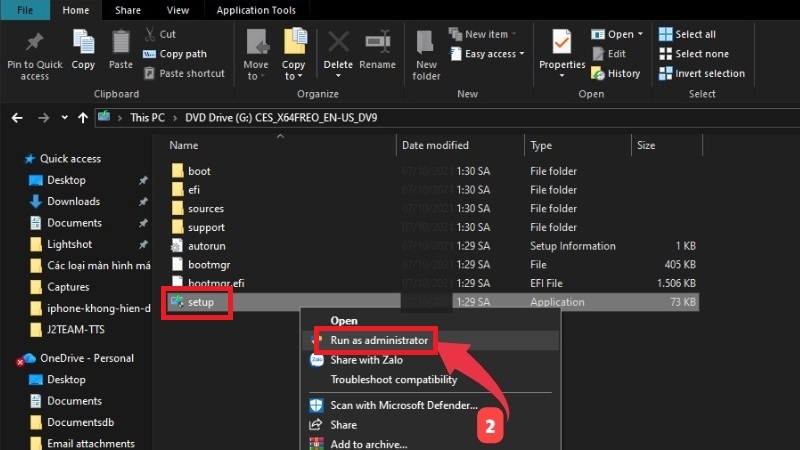The height and width of the screenshot is (450, 800).
Task: Choose Run as administrator from context menu
Action: click(379, 340)
